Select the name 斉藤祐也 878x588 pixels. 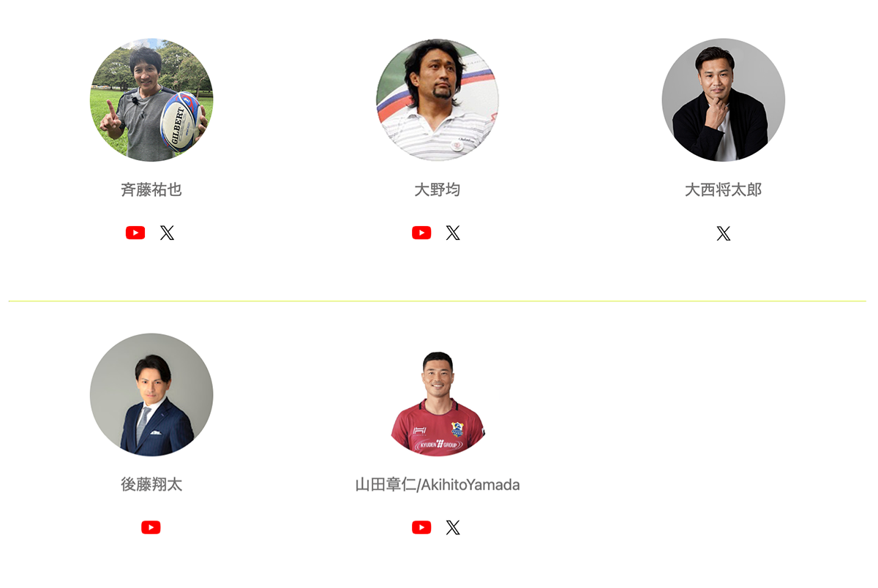point(151,190)
